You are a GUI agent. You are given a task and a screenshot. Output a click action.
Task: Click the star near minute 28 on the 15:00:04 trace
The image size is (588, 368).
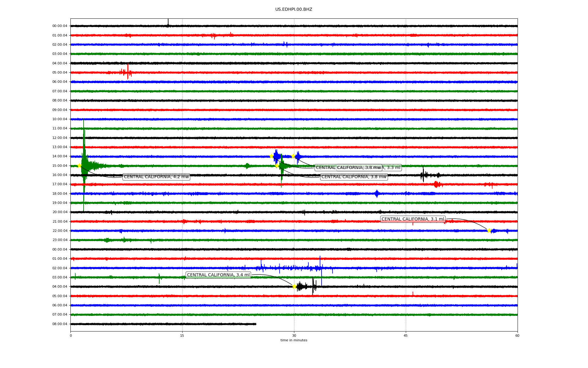tap(277, 166)
